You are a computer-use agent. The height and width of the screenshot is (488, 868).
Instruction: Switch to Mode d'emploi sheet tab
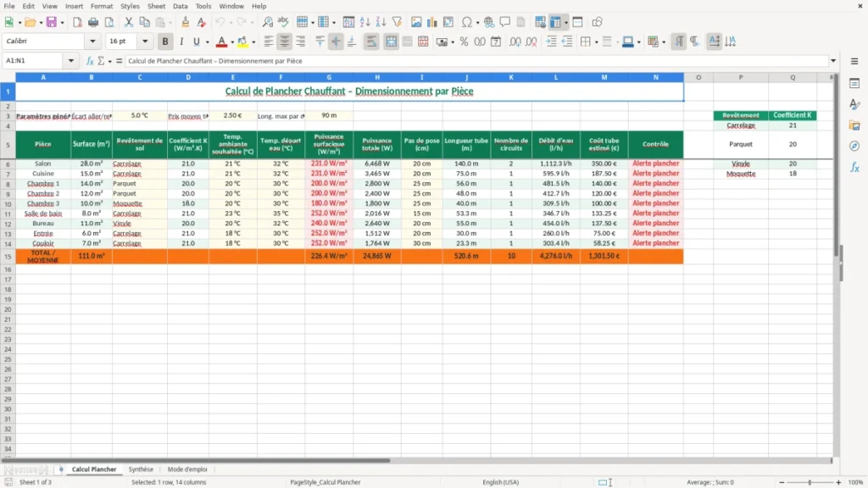[187, 469]
